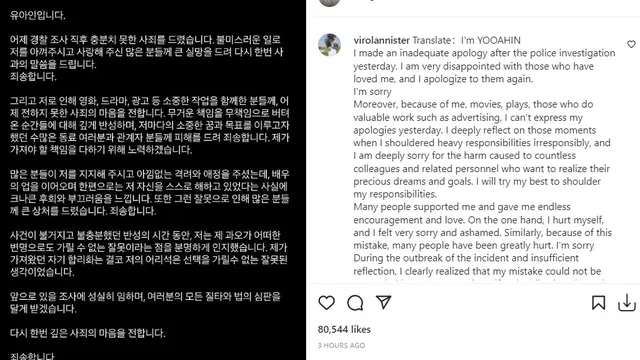This screenshot has height=360, width=640.
Task: Download the post using the download arrow icon
Action: (627, 303)
